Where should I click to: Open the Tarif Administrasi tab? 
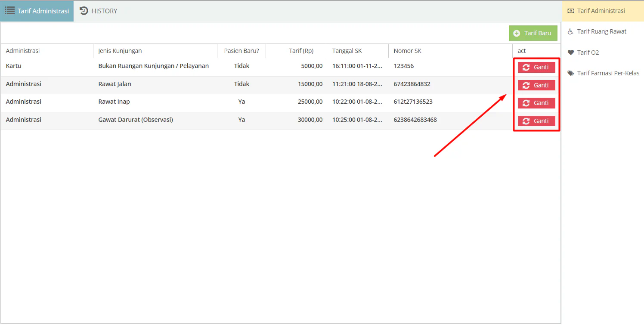click(37, 11)
